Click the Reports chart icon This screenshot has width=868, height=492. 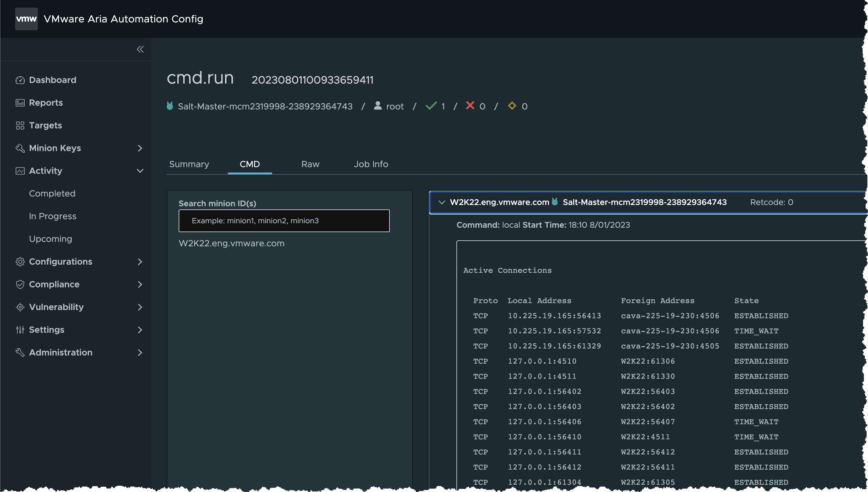(20, 103)
